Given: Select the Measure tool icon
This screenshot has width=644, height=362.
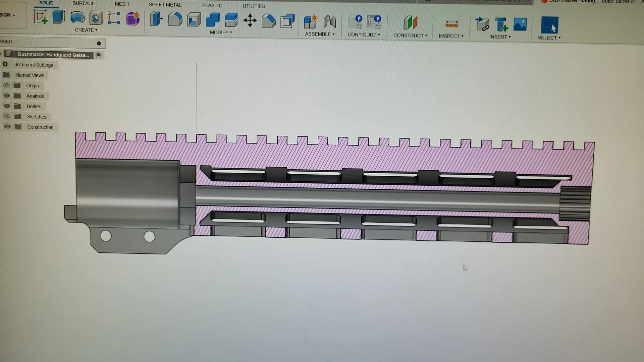Looking at the screenshot, I should [451, 24].
